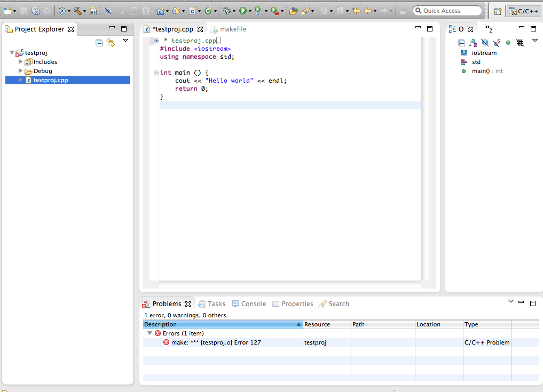Click the New file wizard icon
The width and height of the screenshot is (543, 392).
[x=7, y=11]
